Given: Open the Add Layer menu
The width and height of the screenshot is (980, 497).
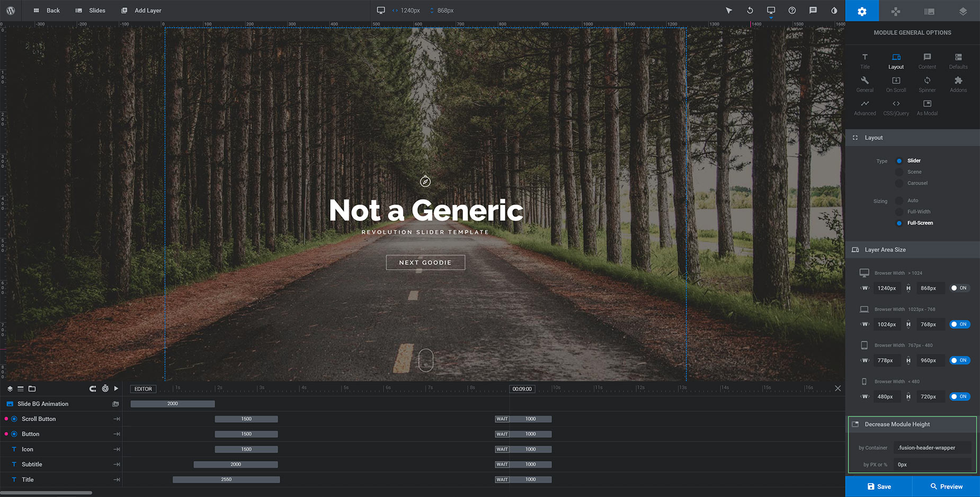Looking at the screenshot, I should tap(141, 11).
